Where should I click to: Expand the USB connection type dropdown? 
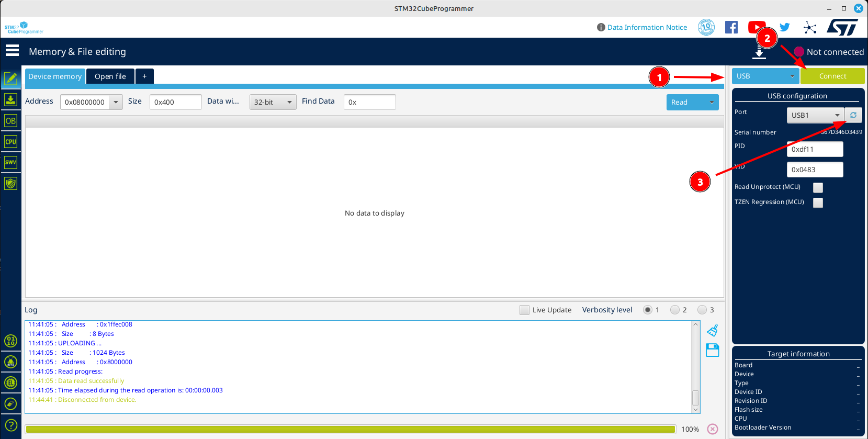(765, 76)
